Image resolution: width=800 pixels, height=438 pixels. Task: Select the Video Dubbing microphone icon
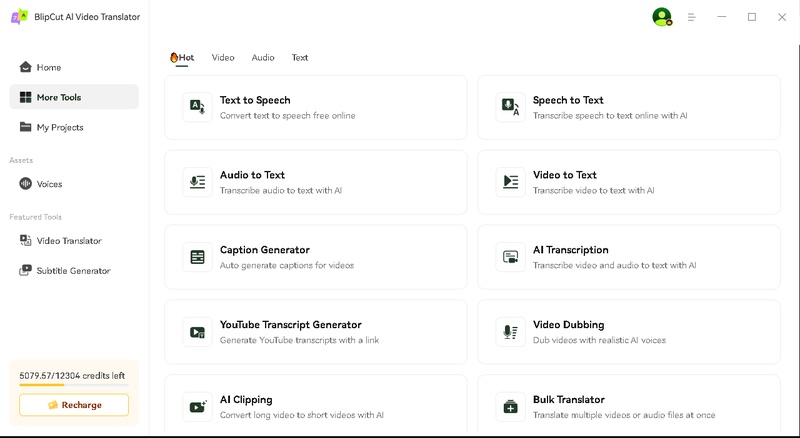tap(510, 332)
